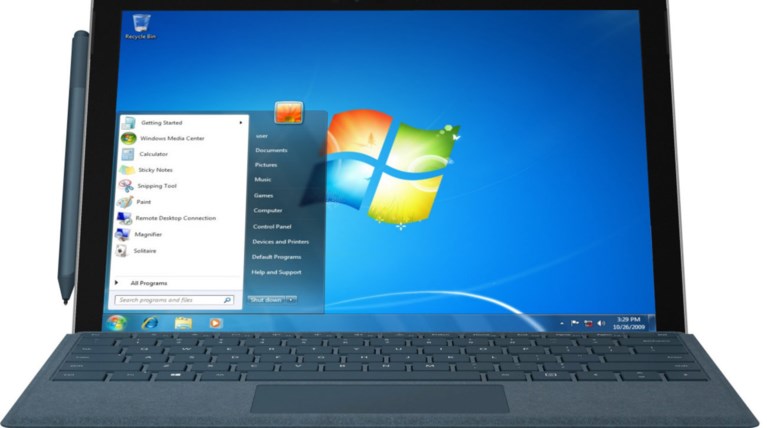Click the Remote Desktop Connection icon
767x428 pixels.
pyautogui.click(x=124, y=218)
